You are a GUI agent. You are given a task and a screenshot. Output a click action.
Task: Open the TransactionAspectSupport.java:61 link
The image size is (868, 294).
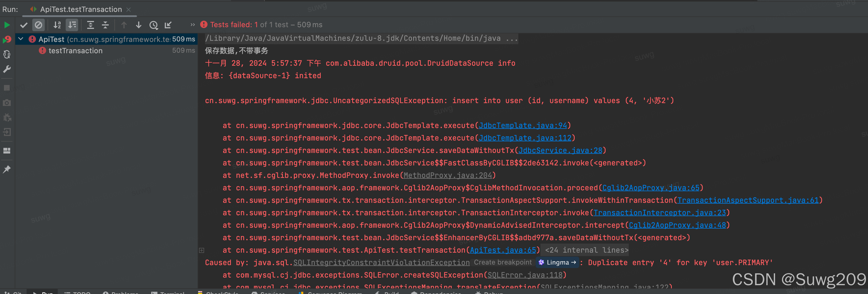[748, 200]
